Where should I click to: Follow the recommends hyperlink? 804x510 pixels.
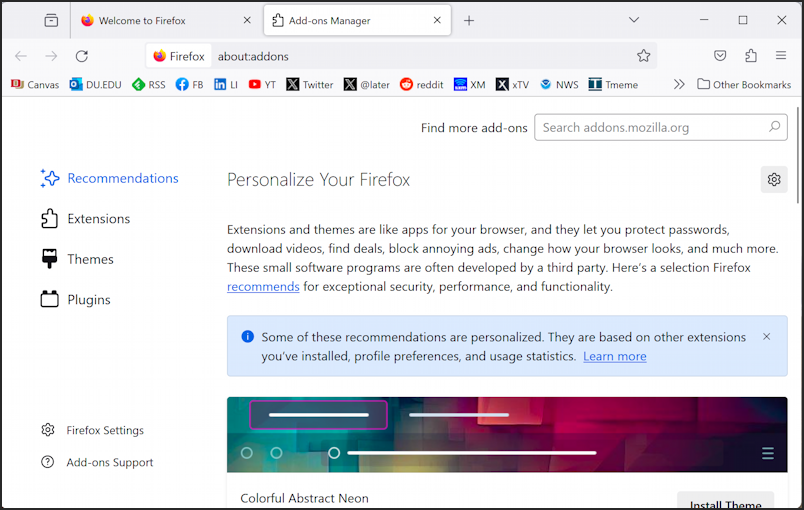(263, 287)
